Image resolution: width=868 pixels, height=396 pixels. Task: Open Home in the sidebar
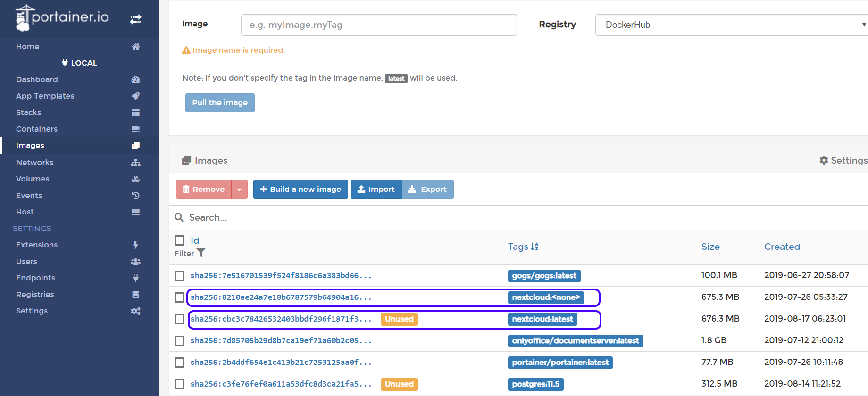[27, 47]
